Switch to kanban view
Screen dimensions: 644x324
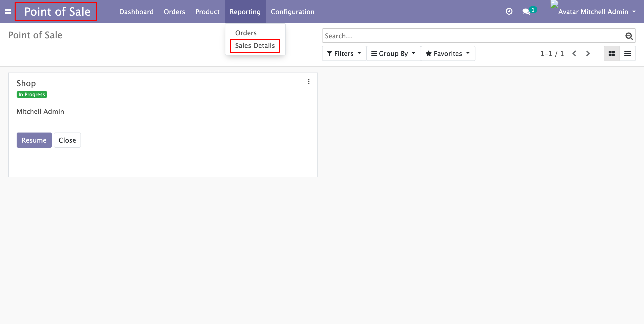coord(612,53)
